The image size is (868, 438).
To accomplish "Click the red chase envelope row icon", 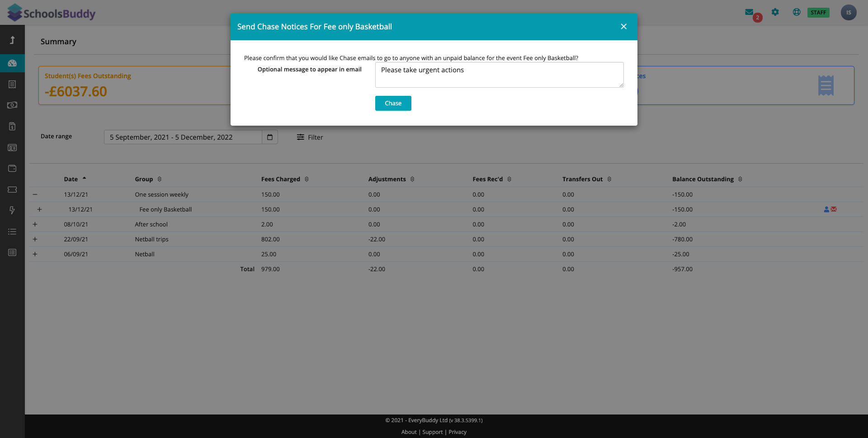I will 834,209.
